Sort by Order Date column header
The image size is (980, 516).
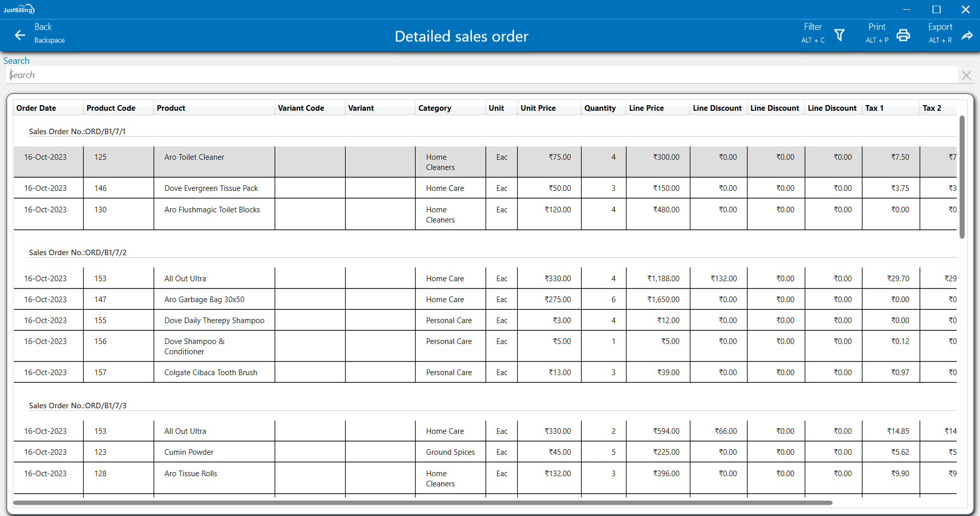36,108
